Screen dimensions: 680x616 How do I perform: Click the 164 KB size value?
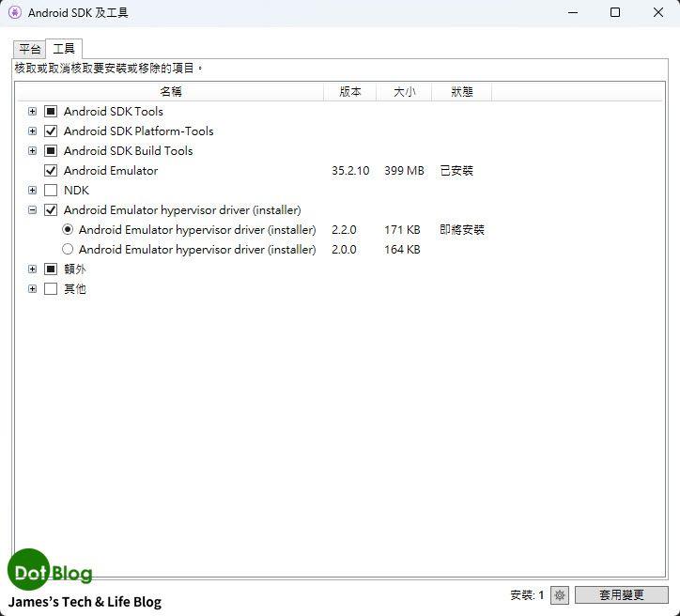402,249
